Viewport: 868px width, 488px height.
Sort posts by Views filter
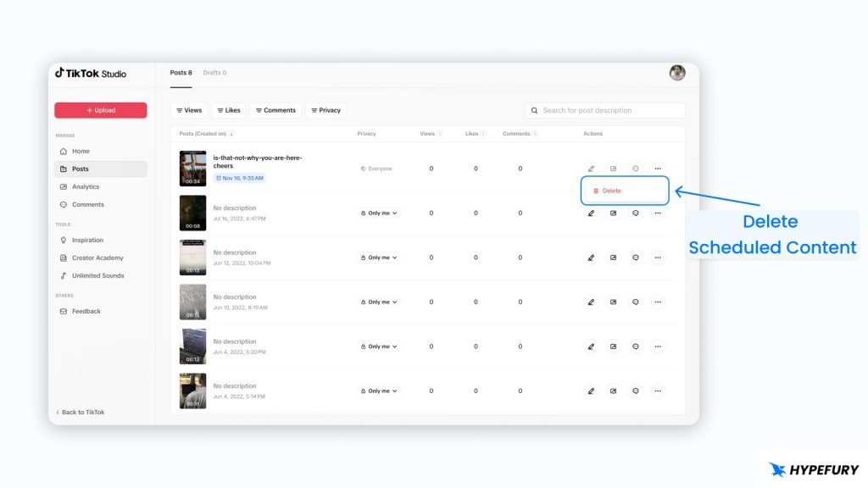tap(188, 110)
